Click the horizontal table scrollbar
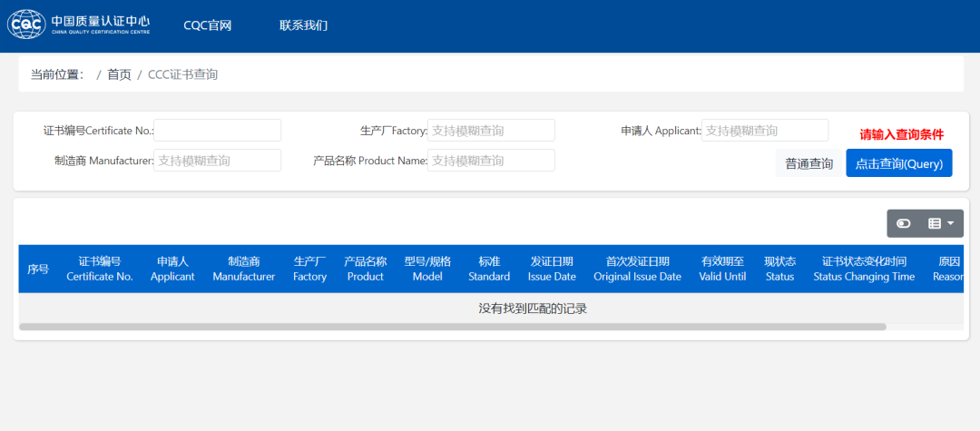This screenshot has height=431, width=980. pos(452,327)
